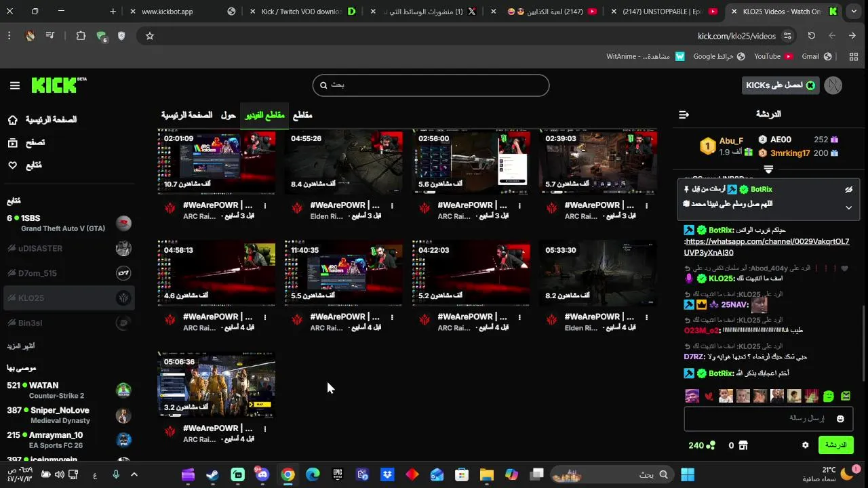868x488 pixels.
Task: Open browser extensions puzzle icon
Action: [x=81, y=36]
